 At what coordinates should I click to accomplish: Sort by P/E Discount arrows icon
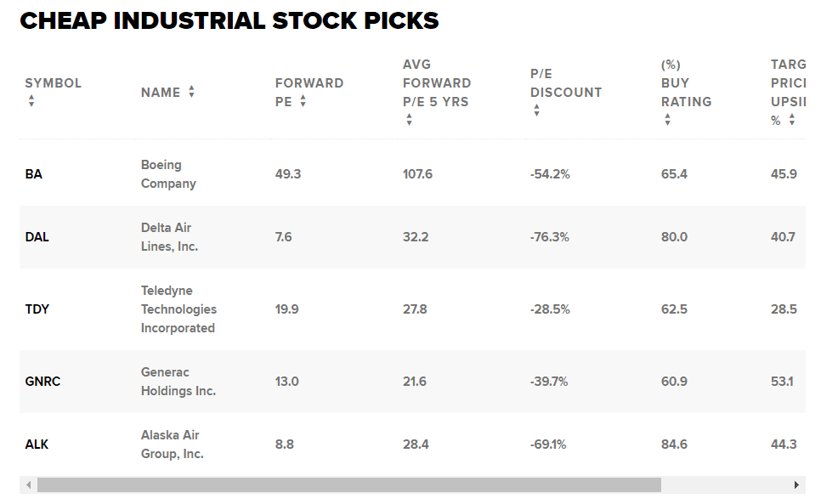pyautogui.click(x=536, y=110)
